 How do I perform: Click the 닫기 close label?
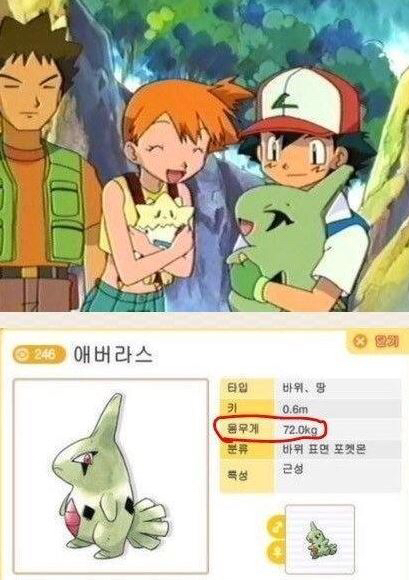pos(386,341)
